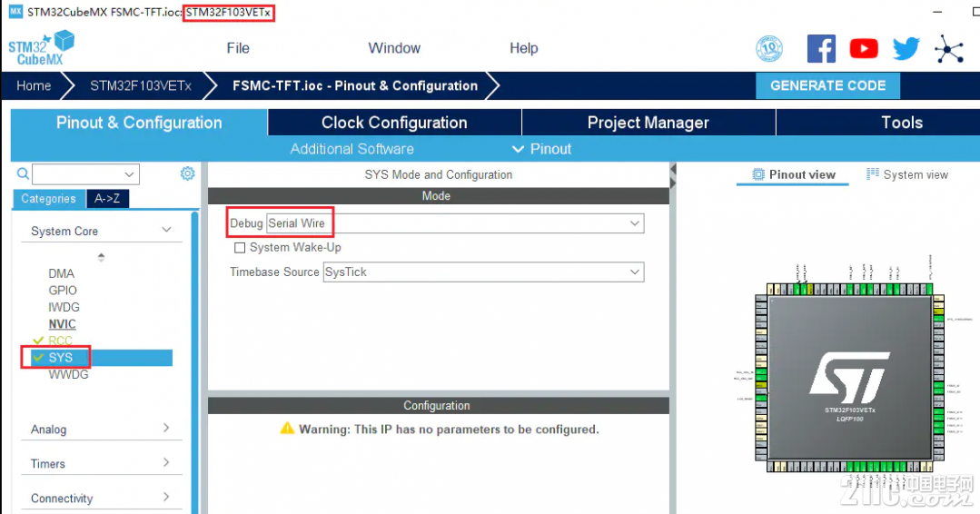The width and height of the screenshot is (980, 514).
Task: Collapse the System Core category
Action: (x=166, y=231)
